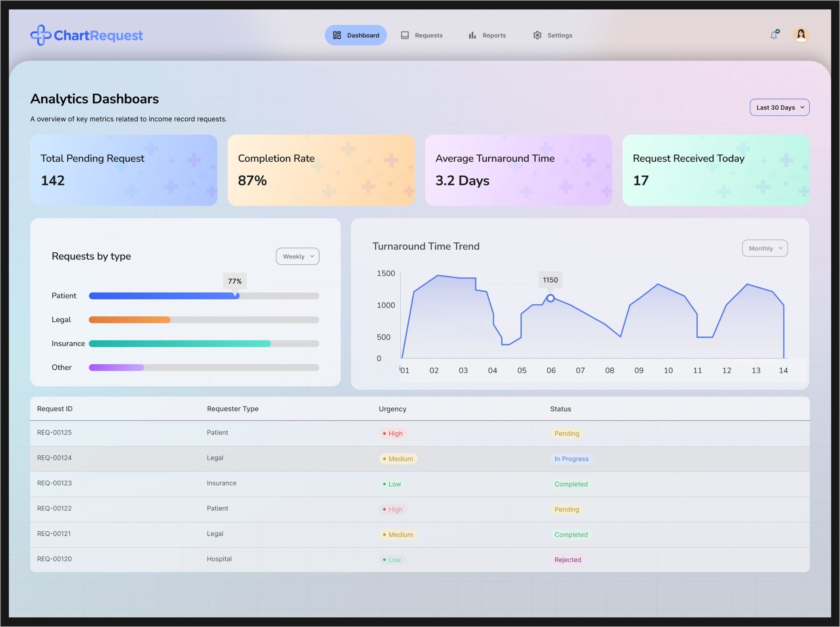This screenshot has height=627, width=840.
Task: Click the In Progress status badge
Action: 571,459
